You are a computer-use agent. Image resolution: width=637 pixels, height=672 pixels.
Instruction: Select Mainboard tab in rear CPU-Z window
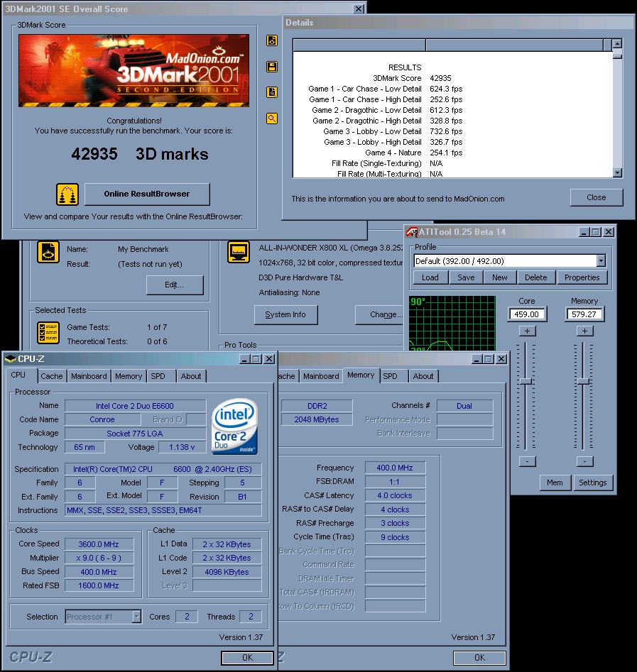pos(321,376)
